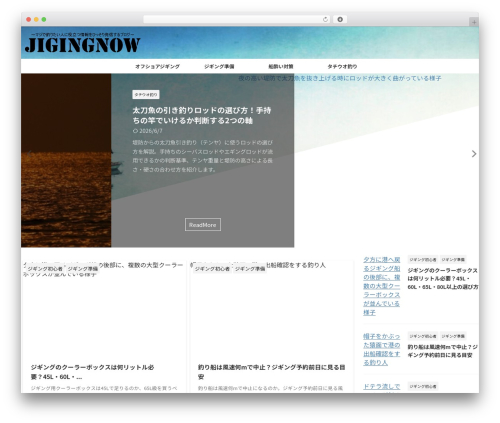Open the オフショアジギング menu item

157,66
